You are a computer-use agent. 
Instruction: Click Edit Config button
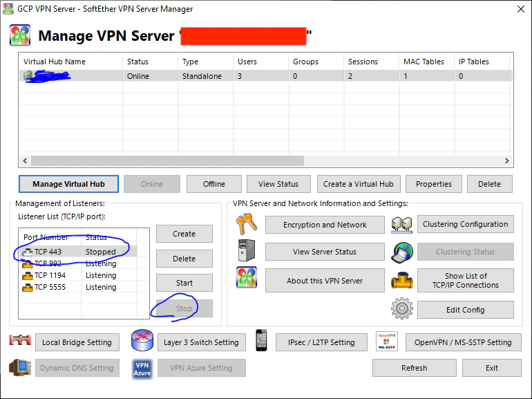(466, 310)
